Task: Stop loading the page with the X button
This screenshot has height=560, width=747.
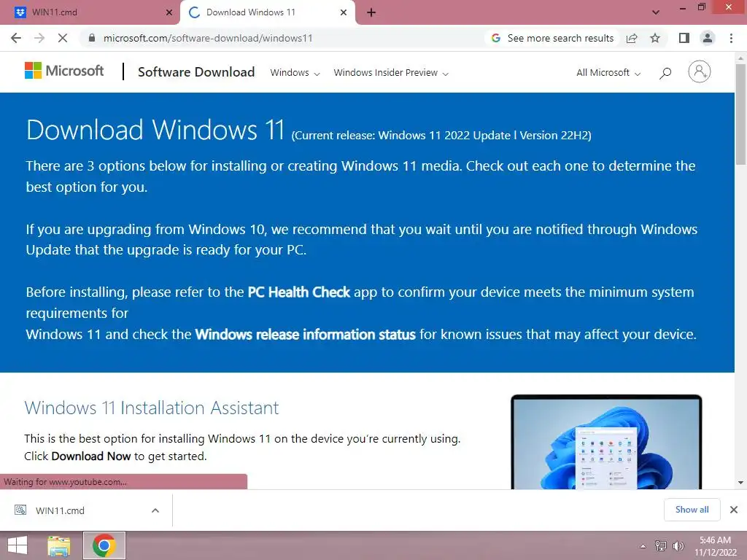Action: point(63,38)
